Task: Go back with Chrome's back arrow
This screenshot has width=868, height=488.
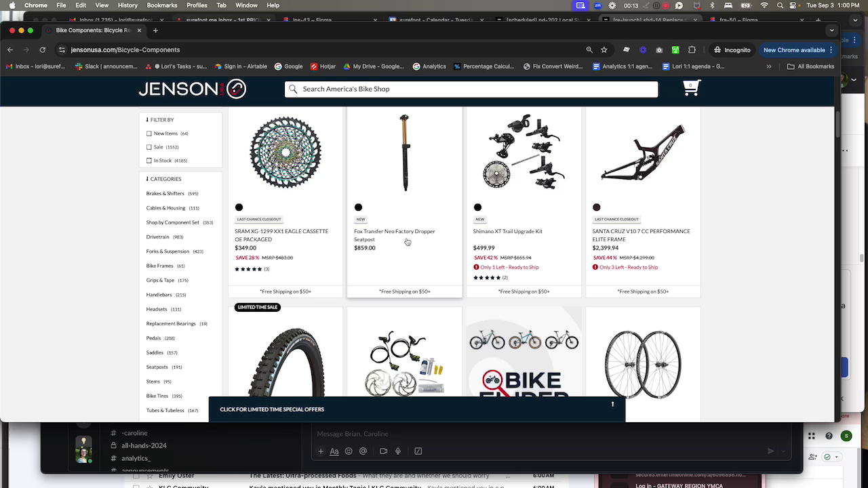Action: pos(10,49)
